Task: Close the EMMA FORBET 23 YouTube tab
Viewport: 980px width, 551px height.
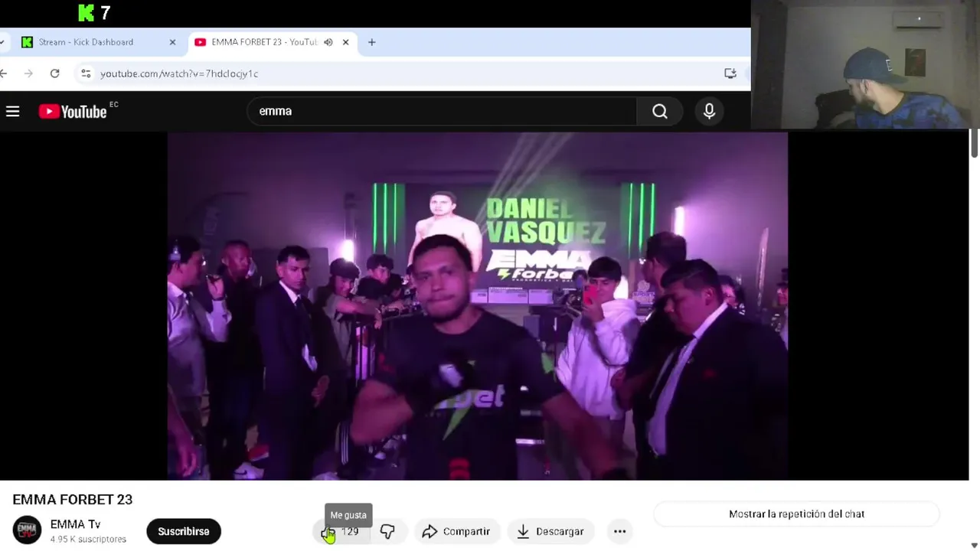Action: (x=345, y=42)
